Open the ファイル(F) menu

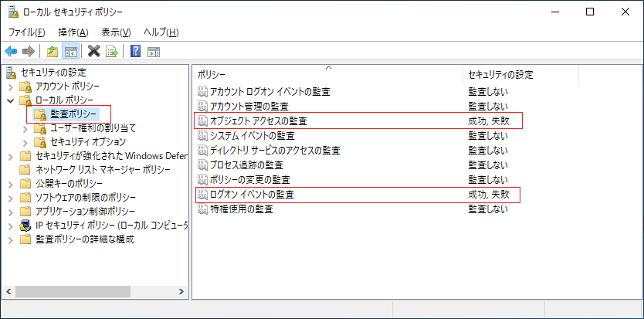coord(27,32)
